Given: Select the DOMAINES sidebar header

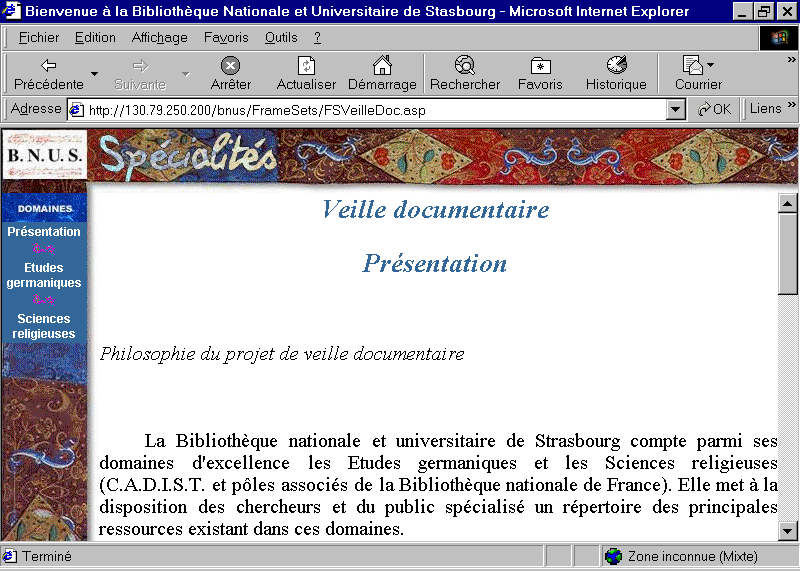Looking at the screenshot, I should coord(45,208).
